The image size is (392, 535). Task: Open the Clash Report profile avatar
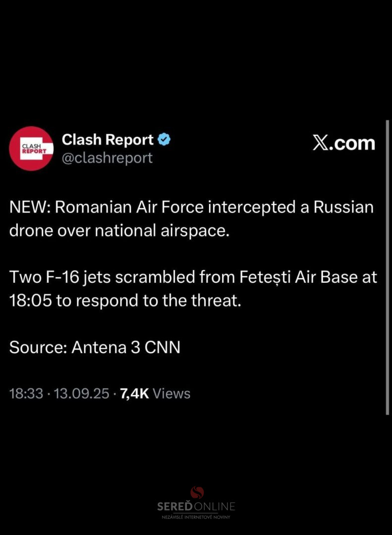tap(31, 149)
